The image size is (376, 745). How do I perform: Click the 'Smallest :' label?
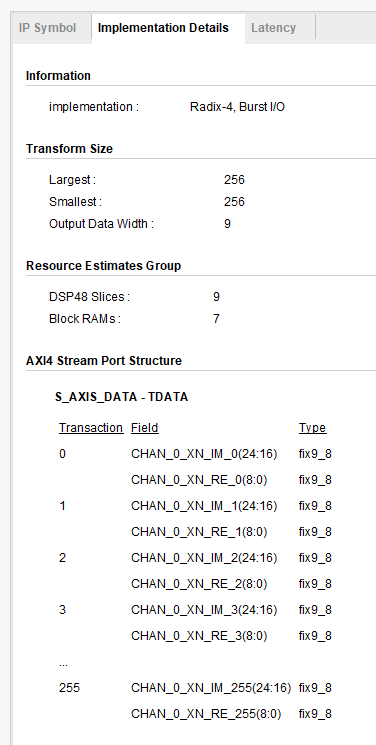tap(75, 202)
